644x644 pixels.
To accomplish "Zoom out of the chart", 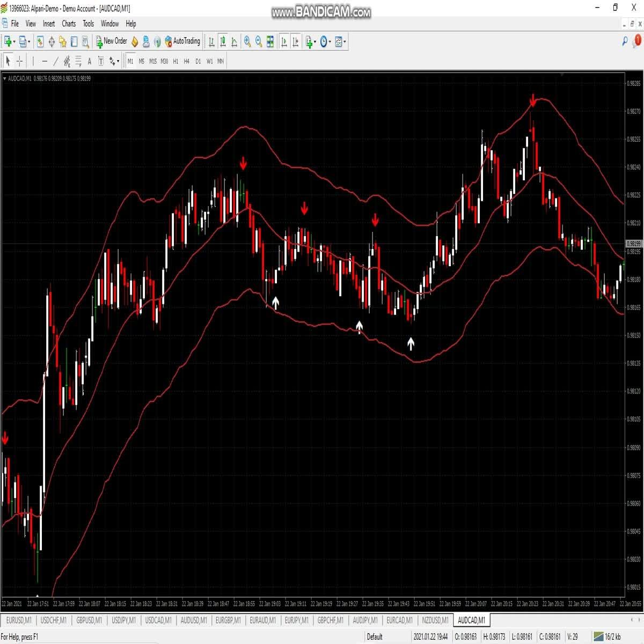I will coord(258,41).
